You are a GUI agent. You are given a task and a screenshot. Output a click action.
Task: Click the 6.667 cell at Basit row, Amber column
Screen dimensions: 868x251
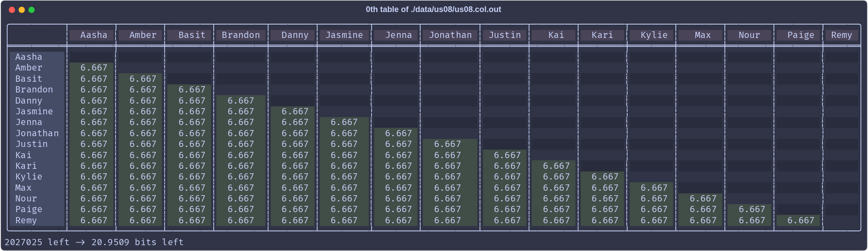(141, 79)
